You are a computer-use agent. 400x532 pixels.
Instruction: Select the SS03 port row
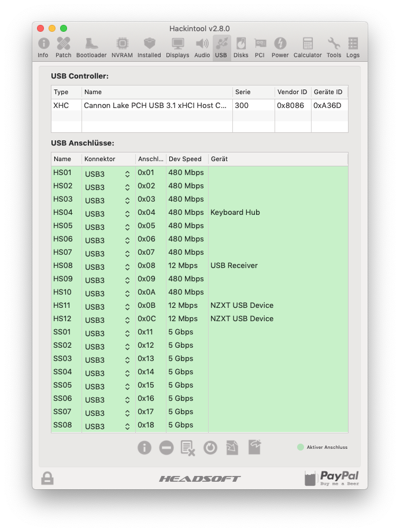[199, 359]
